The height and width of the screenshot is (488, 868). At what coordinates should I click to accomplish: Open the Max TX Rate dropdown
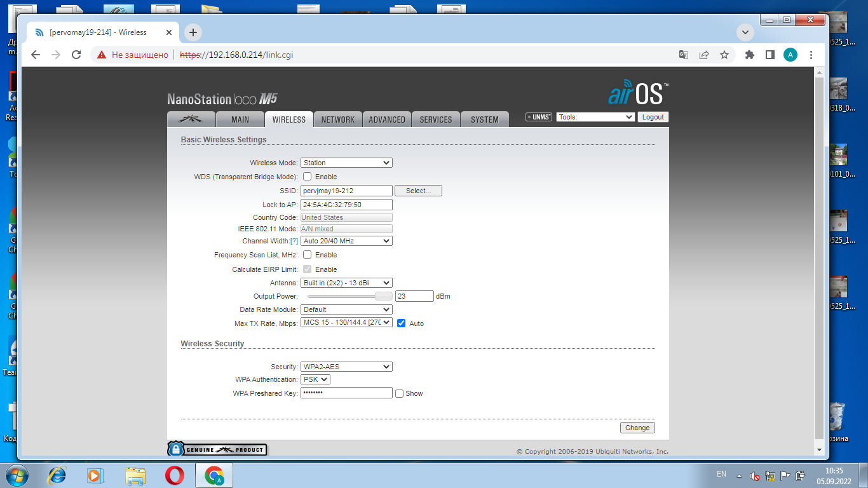click(x=346, y=323)
